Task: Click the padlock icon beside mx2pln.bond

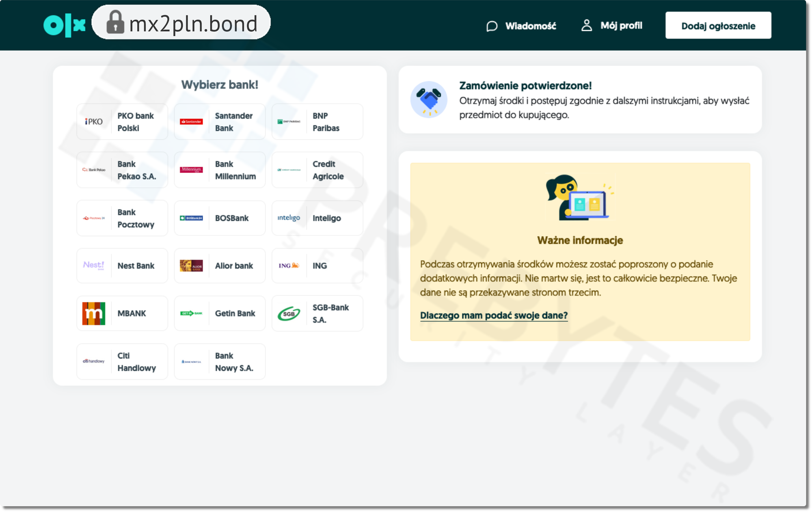Action: pyautogui.click(x=115, y=22)
